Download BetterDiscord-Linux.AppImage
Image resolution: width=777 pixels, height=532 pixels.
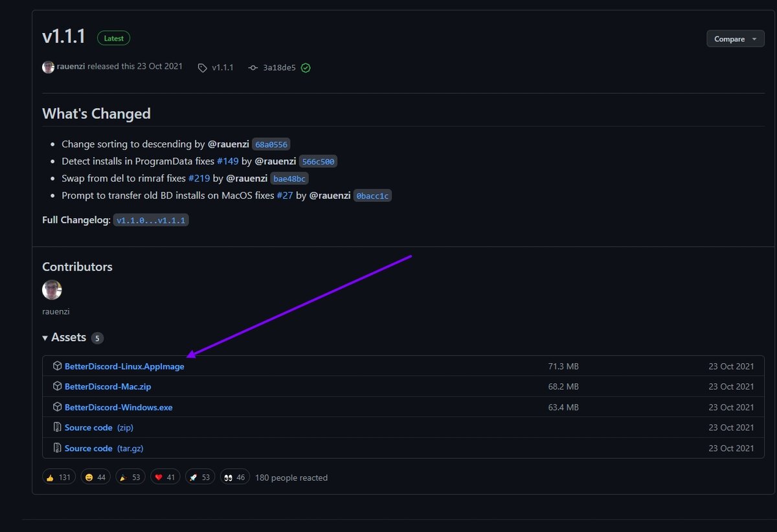click(124, 366)
